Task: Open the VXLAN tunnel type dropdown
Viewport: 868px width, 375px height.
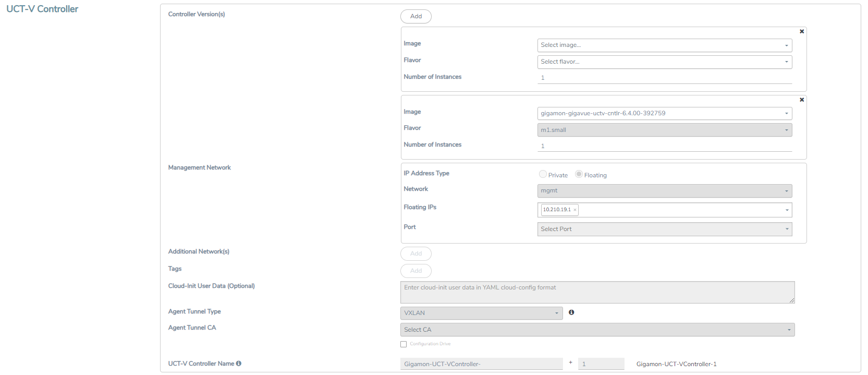Action: click(x=481, y=313)
